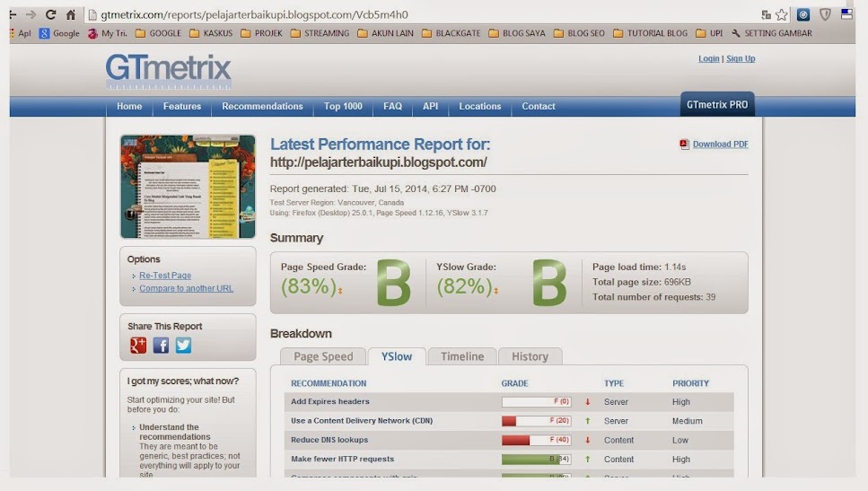
Task: Open the BLOG SAYA bookmark folder
Action: (517, 33)
